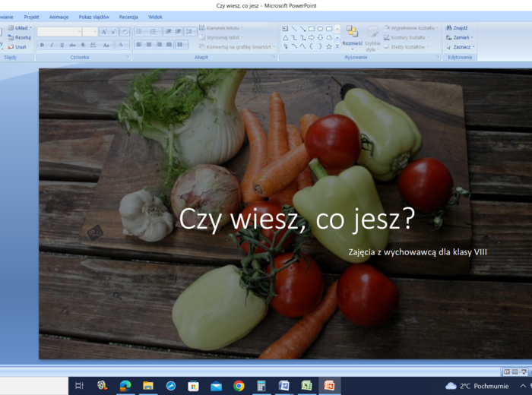
Task: Select the right brace shape
Action: click(x=320, y=46)
